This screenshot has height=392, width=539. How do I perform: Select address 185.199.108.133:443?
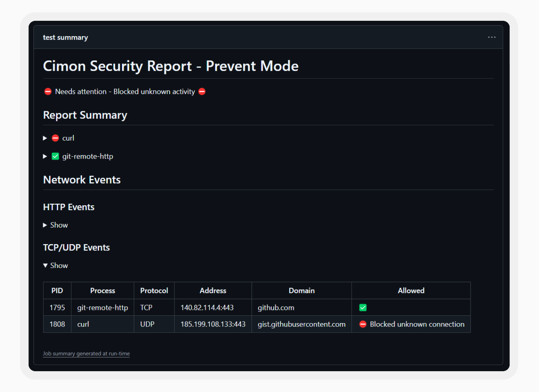click(213, 324)
